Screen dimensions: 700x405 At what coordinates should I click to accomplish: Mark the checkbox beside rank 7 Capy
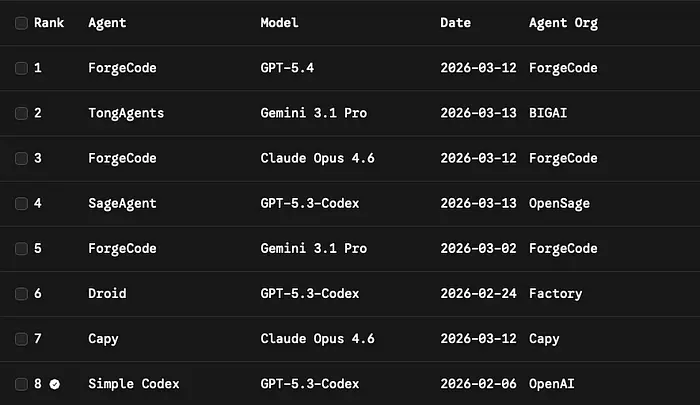click(21, 339)
